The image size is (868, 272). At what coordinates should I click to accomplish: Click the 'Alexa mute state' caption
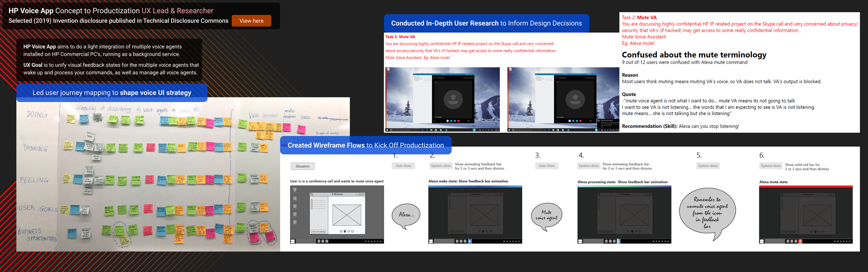coord(773,182)
